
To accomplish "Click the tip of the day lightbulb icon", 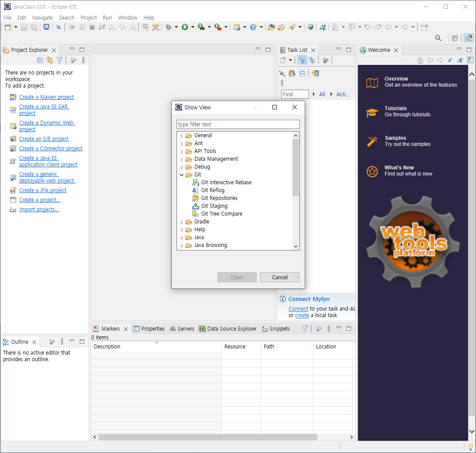I will [470, 447].
